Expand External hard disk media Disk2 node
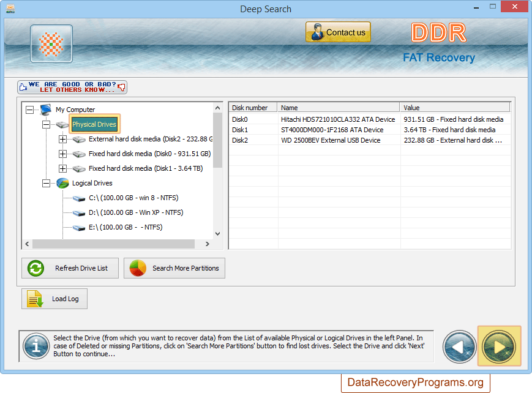Screen dimensions: 532x393 pos(62,139)
